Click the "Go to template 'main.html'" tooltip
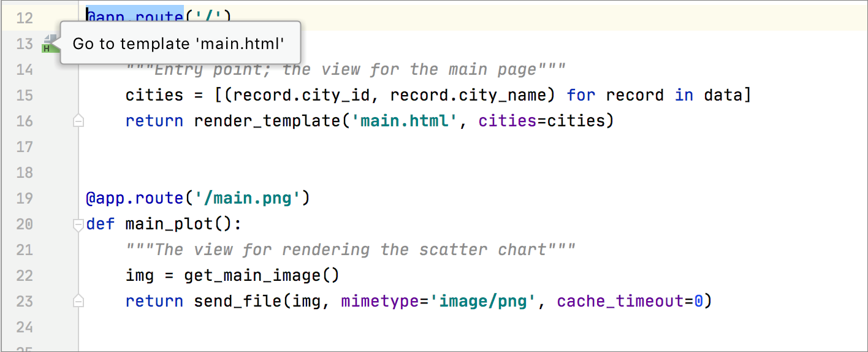The height and width of the screenshot is (352, 868). (178, 44)
